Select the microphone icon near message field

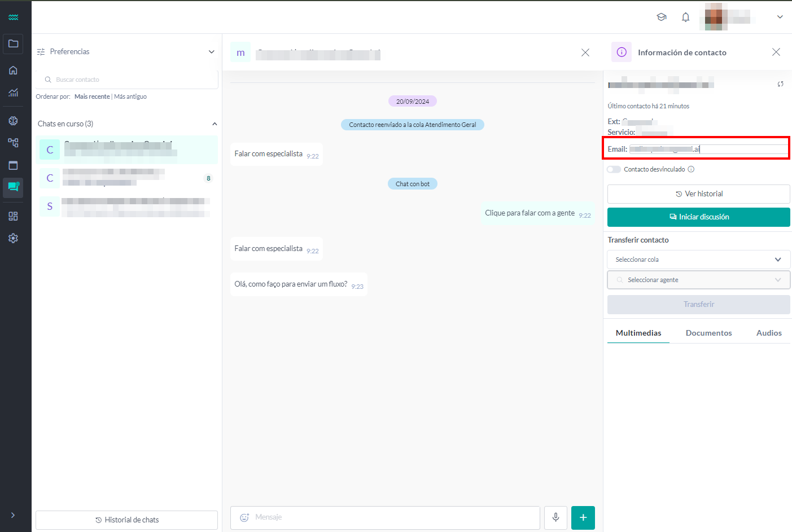coord(555,517)
